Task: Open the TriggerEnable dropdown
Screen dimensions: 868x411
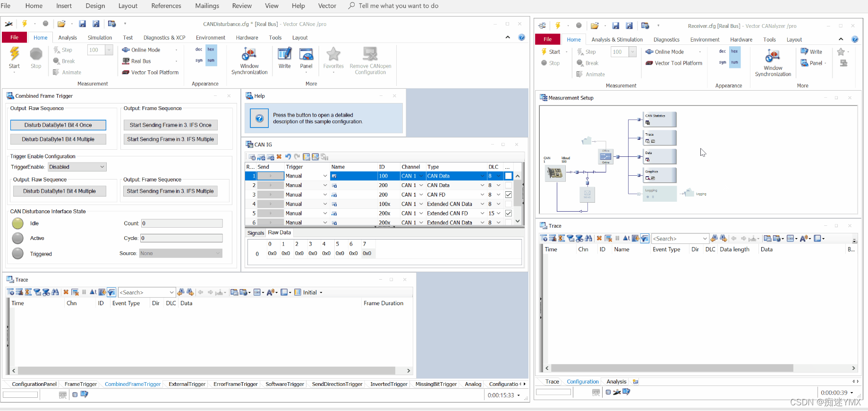Action: (x=77, y=167)
